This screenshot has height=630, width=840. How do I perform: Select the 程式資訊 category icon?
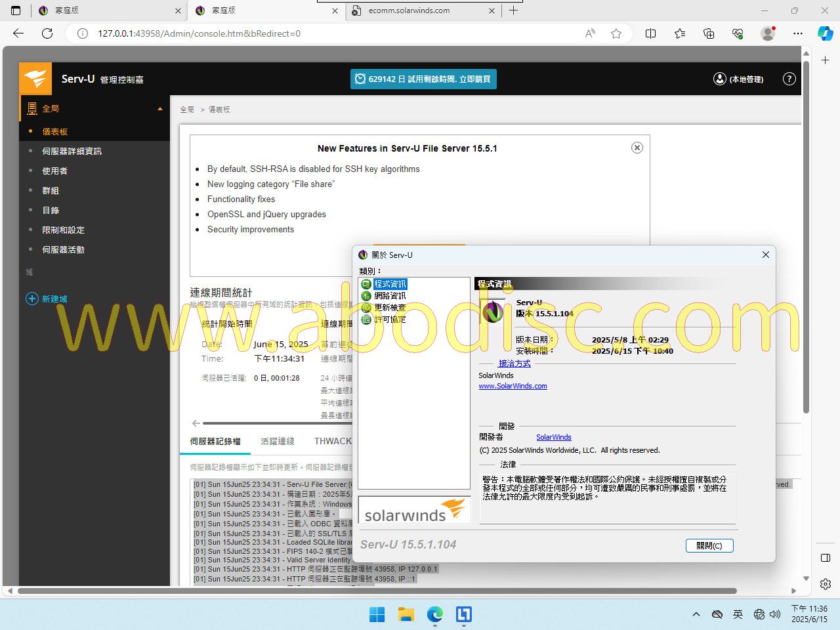tap(366, 284)
